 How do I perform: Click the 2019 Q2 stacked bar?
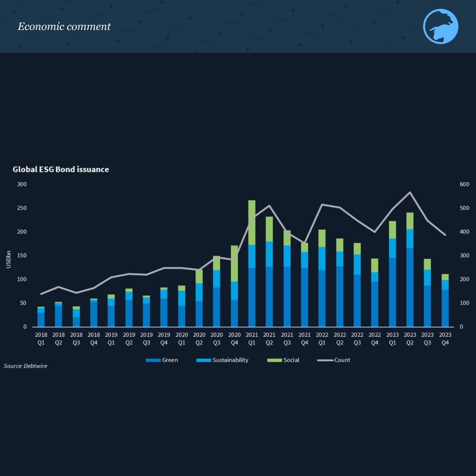[x=129, y=308]
